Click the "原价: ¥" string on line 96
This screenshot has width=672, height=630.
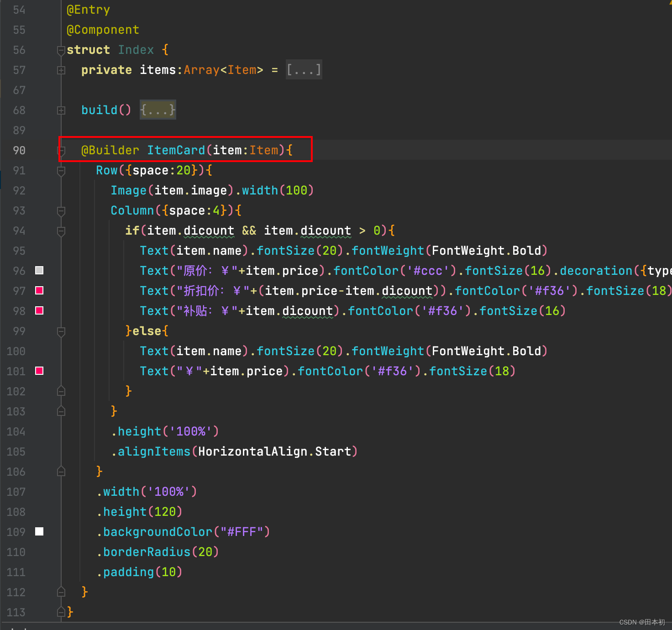207,271
